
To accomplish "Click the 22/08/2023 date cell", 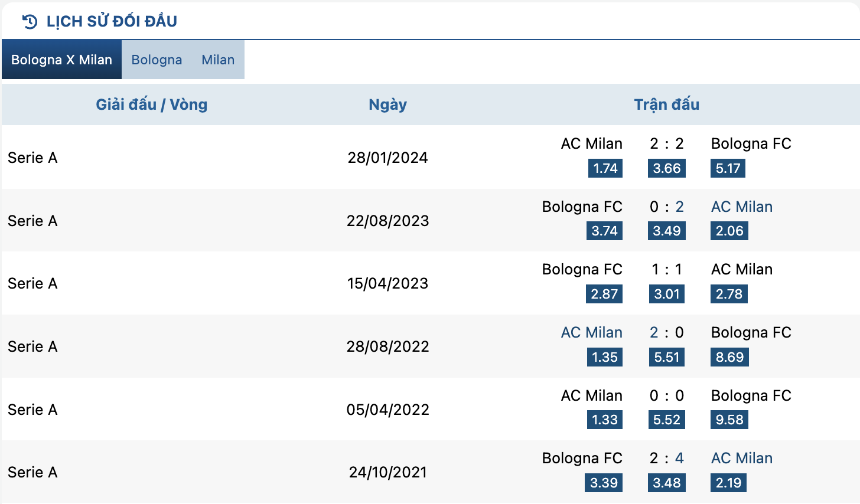I will (387, 221).
